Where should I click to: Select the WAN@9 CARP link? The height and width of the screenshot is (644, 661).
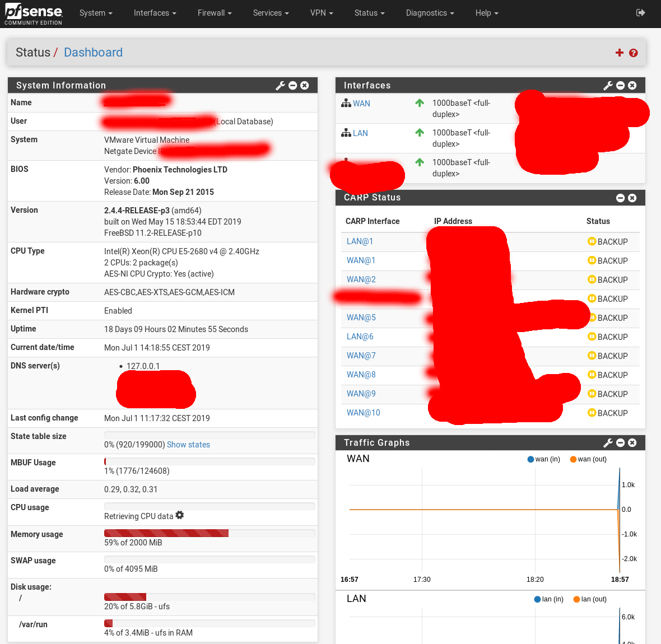[361, 393]
